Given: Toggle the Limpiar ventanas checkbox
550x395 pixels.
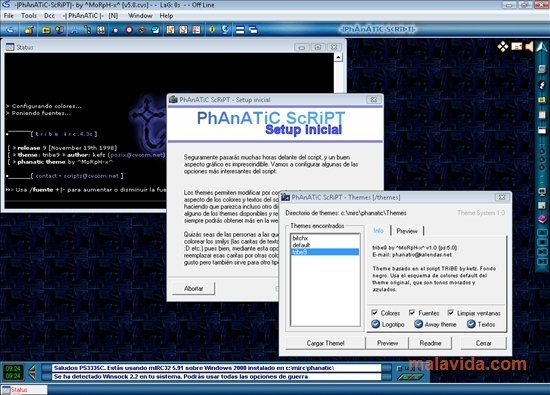Looking at the screenshot, I should pyautogui.click(x=451, y=313).
